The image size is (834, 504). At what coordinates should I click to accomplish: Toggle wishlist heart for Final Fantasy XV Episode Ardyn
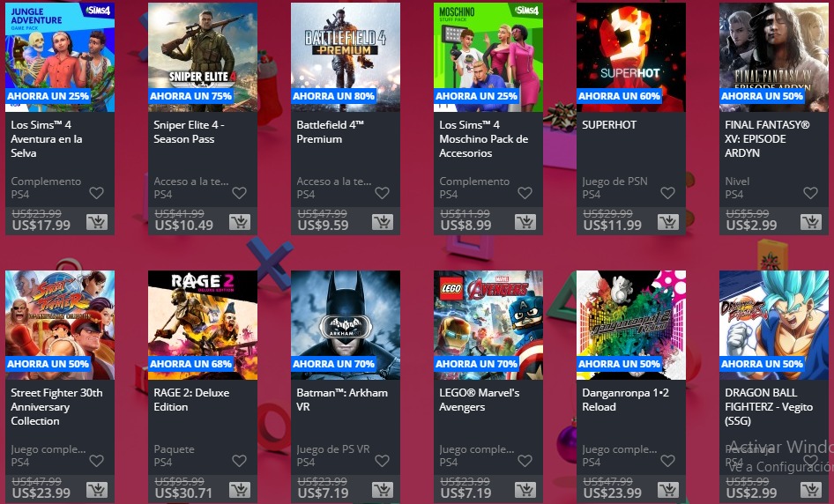pos(810,193)
